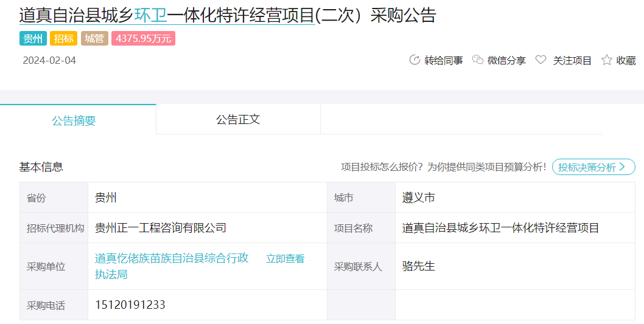
Task: Click the 项目名称 label cell
Action: [x=361, y=227]
